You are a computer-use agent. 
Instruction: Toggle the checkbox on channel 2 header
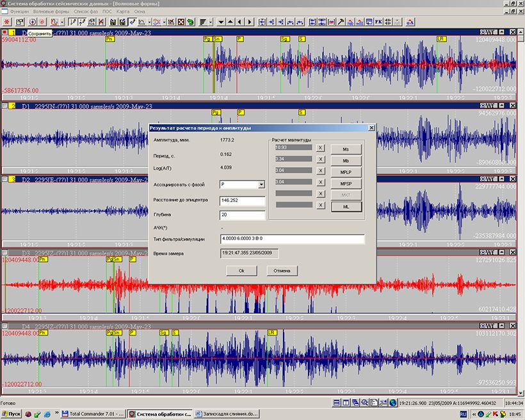click(5, 106)
